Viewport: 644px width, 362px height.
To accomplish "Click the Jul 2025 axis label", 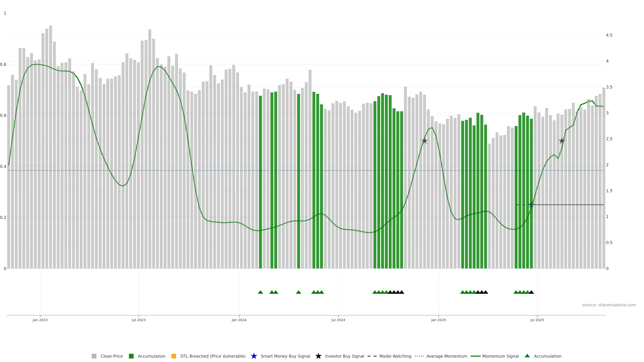I will pos(537,320).
